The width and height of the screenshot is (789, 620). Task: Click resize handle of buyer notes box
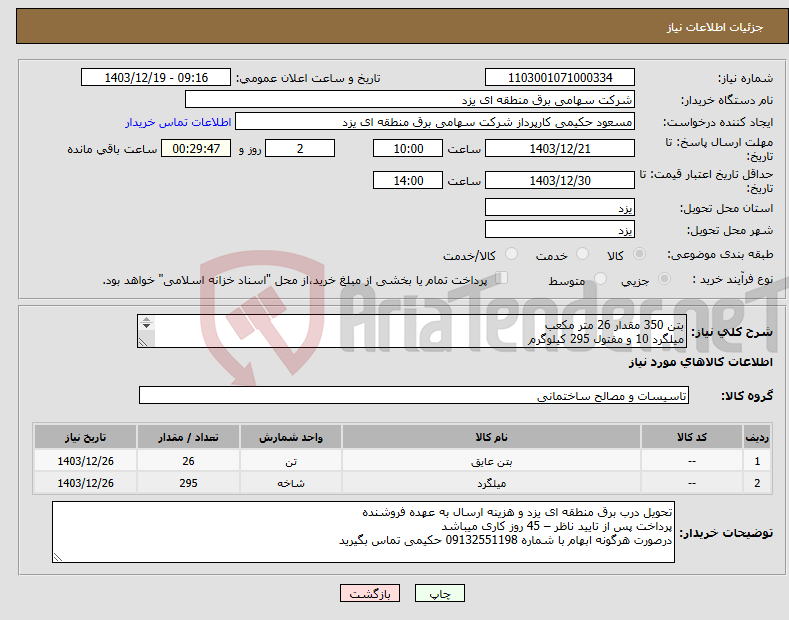coord(58,557)
